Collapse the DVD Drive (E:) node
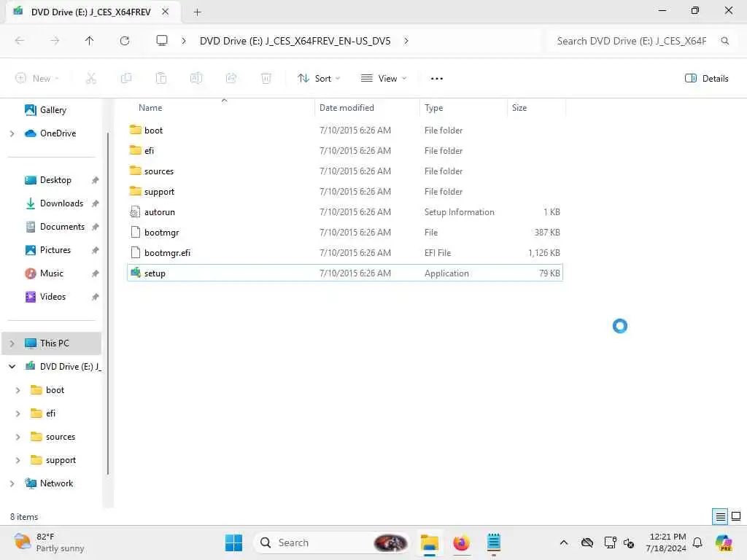 coord(12,367)
